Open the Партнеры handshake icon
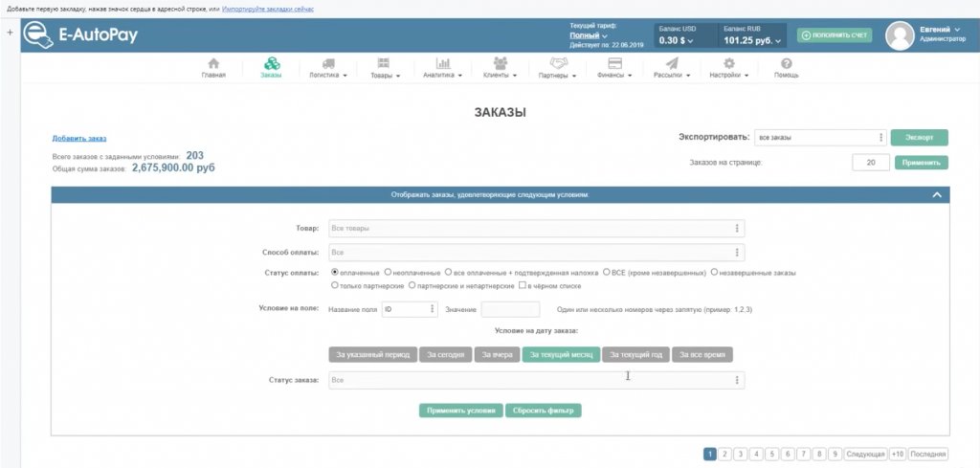The height and width of the screenshot is (468, 980). 558,64
